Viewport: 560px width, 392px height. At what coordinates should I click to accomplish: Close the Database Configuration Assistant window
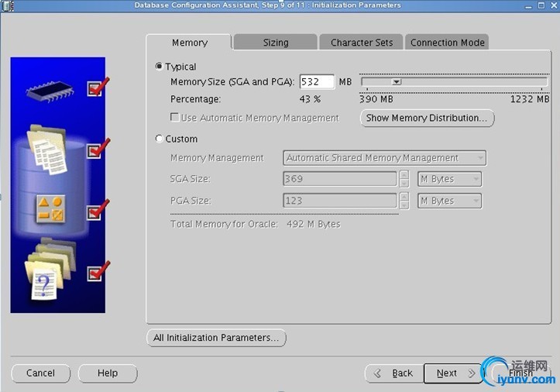[x=555, y=5]
